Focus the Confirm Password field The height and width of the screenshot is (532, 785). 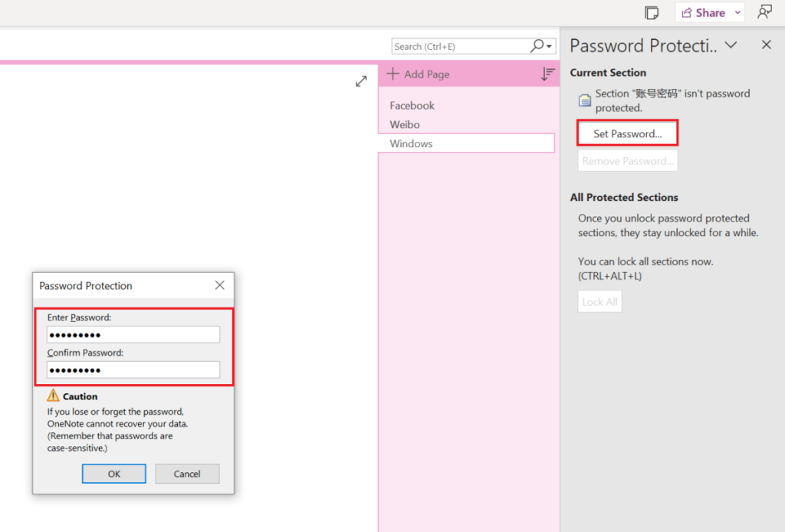133,370
